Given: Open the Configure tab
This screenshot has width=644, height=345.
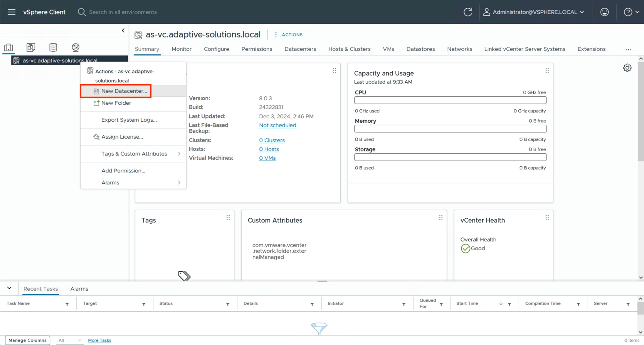Looking at the screenshot, I should coord(217,49).
